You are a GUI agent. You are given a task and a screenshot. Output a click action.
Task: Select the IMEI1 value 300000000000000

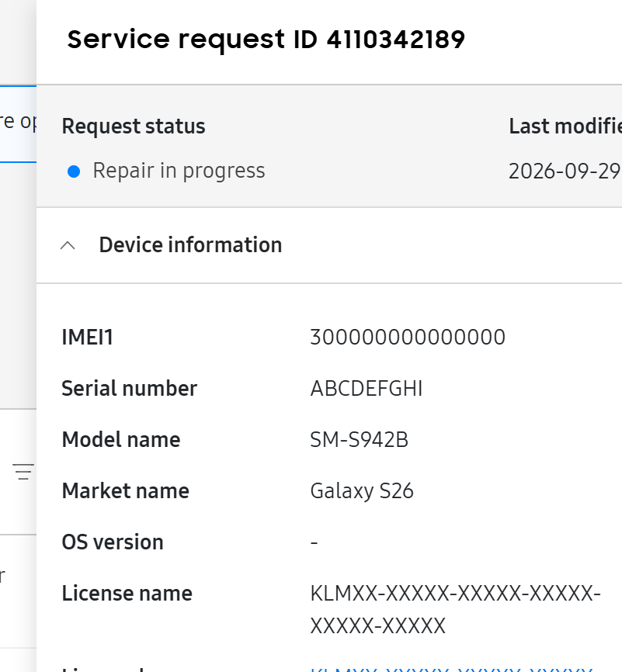408,338
